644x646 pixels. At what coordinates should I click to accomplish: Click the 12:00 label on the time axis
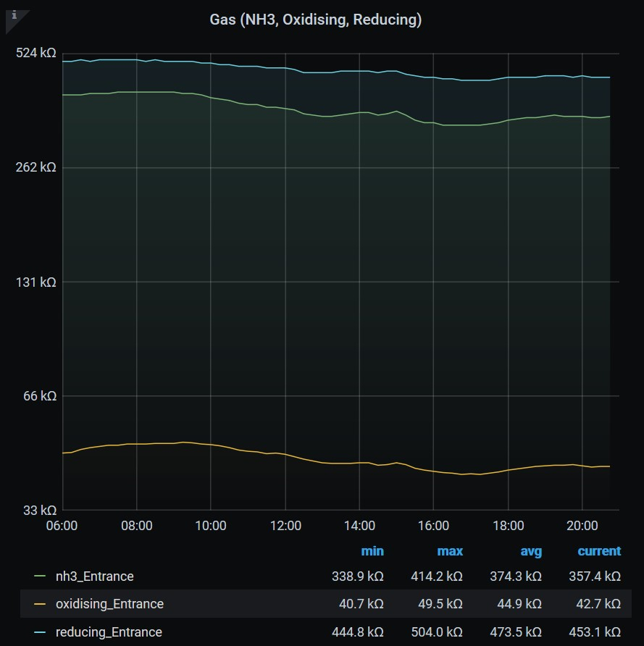pyautogui.click(x=285, y=526)
